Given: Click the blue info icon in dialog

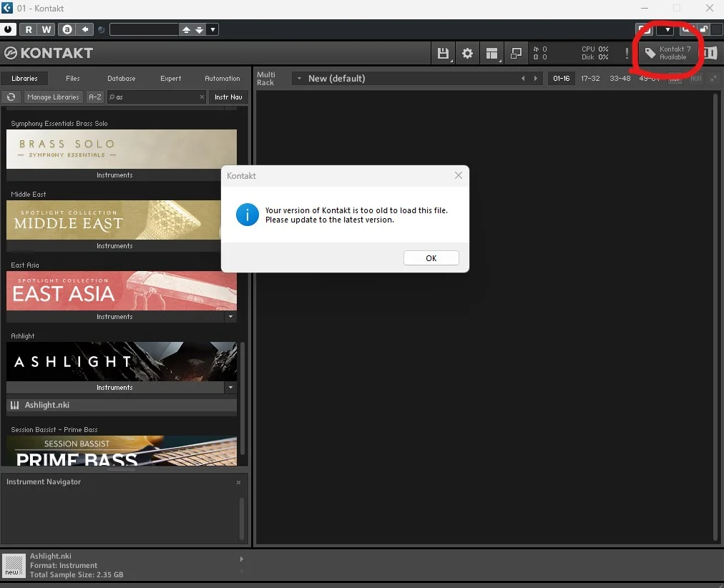Looking at the screenshot, I should point(248,215).
